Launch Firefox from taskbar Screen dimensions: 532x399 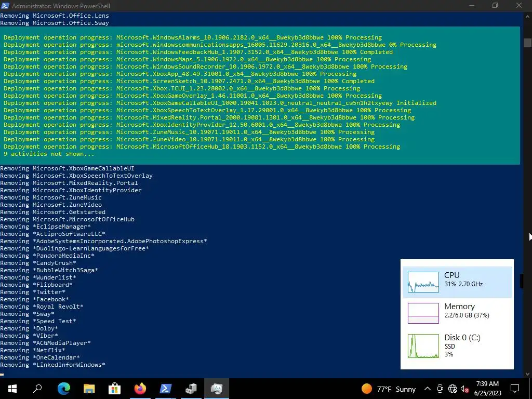click(x=140, y=389)
